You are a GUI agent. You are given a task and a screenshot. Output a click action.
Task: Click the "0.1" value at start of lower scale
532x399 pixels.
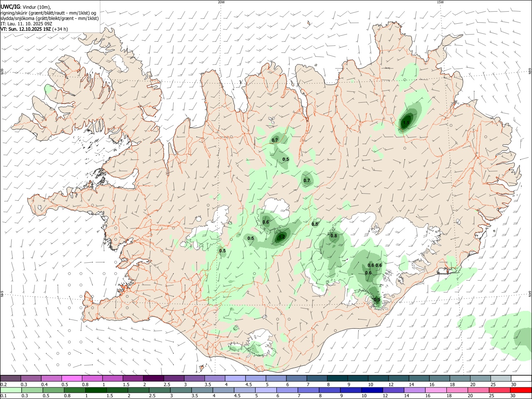click(3, 396)
